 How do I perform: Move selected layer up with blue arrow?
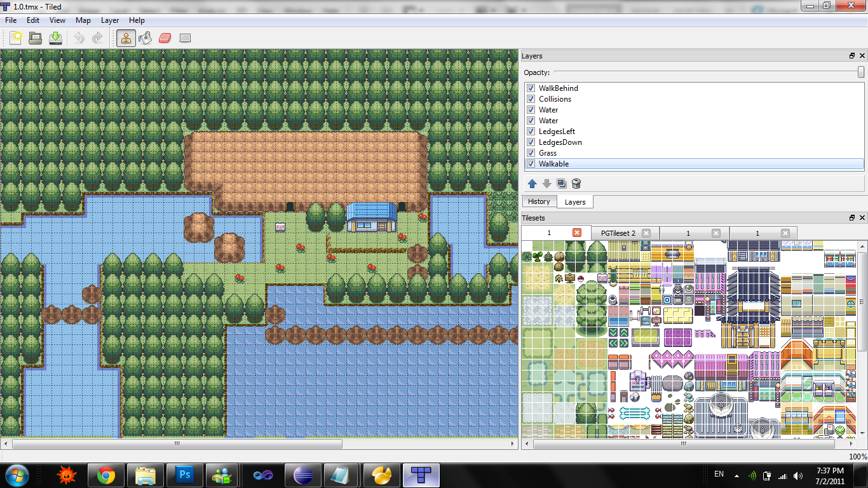pyautogui.click(x=532, y=184)
